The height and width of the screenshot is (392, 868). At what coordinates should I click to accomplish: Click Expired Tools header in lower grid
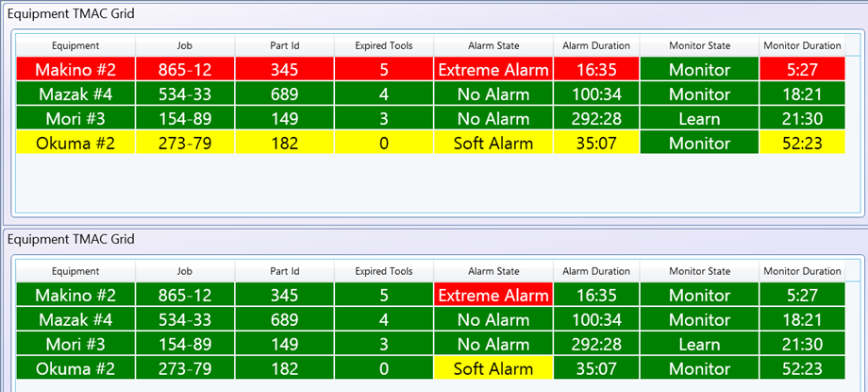(x=383, y=271)
